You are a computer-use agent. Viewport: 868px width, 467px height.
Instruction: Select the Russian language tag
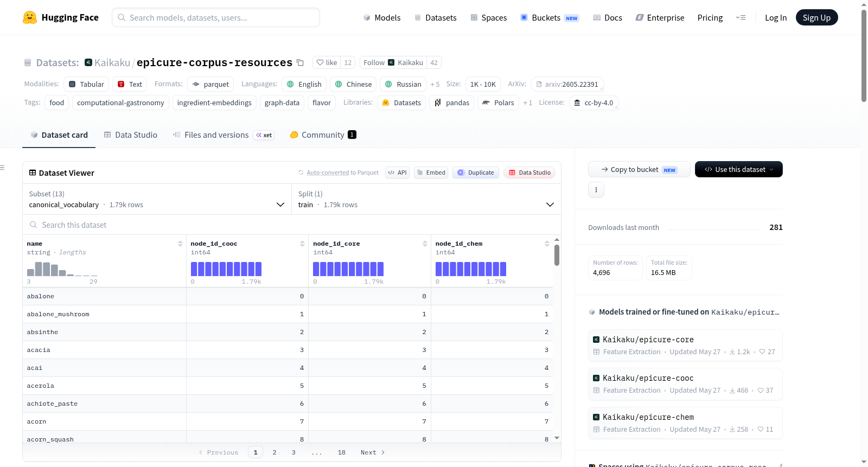pyautogui.click(x=403, y=84)
